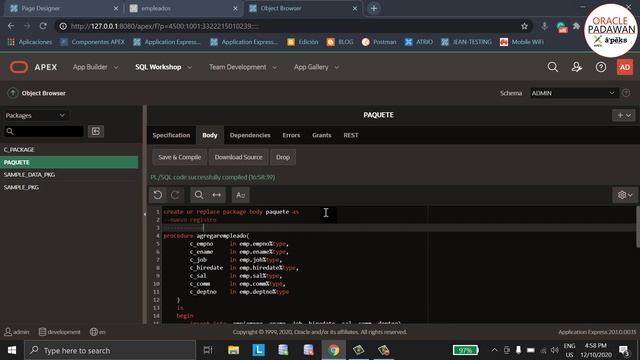
Task: Click the Find magnifier icon in the editor
Action: click(199, 195)
